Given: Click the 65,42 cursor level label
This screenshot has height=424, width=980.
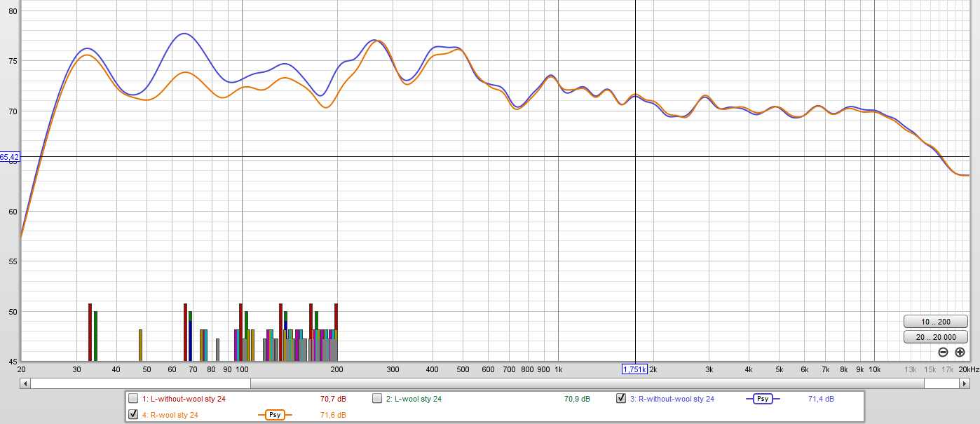Looking at the screenshot, I should 10,157.
